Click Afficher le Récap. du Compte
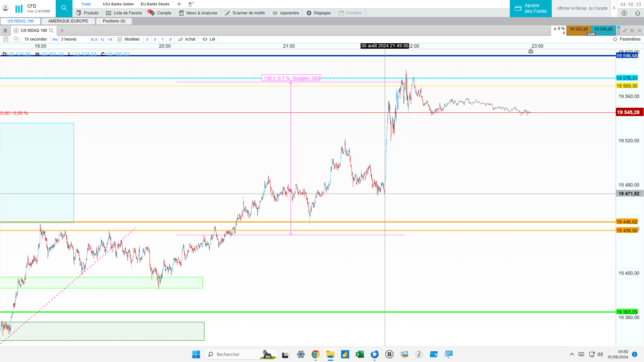This screenshot has width=644, height=362. (x=582, y=8)
